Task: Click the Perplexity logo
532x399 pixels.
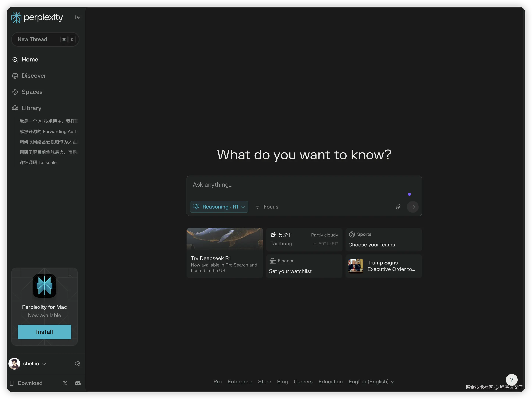Action: (37, 17)
